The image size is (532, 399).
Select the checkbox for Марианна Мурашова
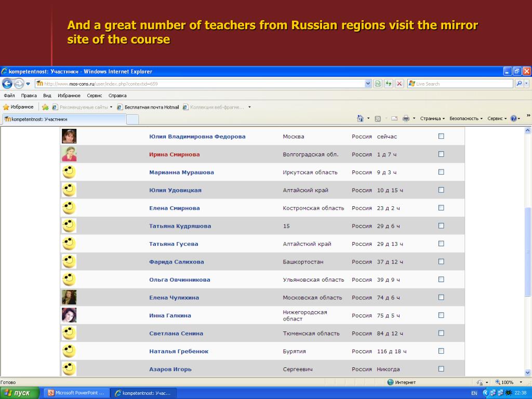[x=441, y=172]
